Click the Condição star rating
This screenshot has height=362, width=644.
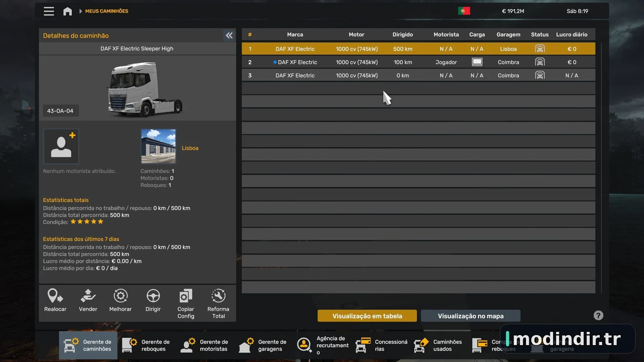click(87, 222)
